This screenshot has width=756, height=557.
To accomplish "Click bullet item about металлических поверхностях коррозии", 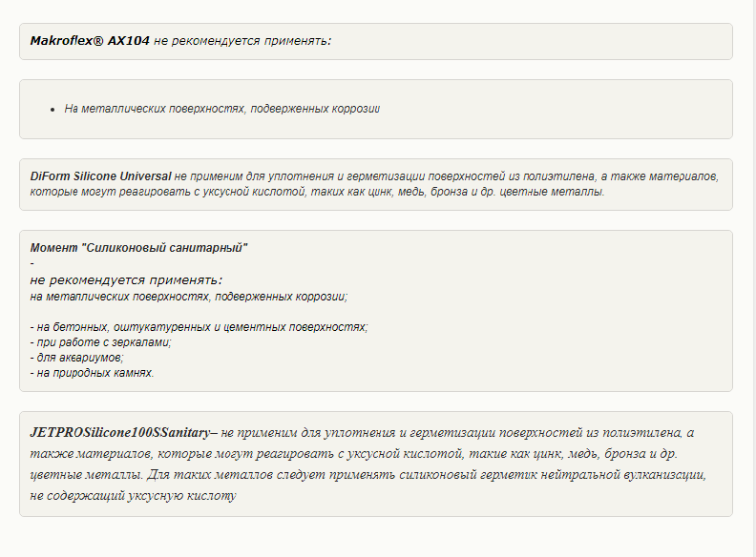I will click(222, 109).
